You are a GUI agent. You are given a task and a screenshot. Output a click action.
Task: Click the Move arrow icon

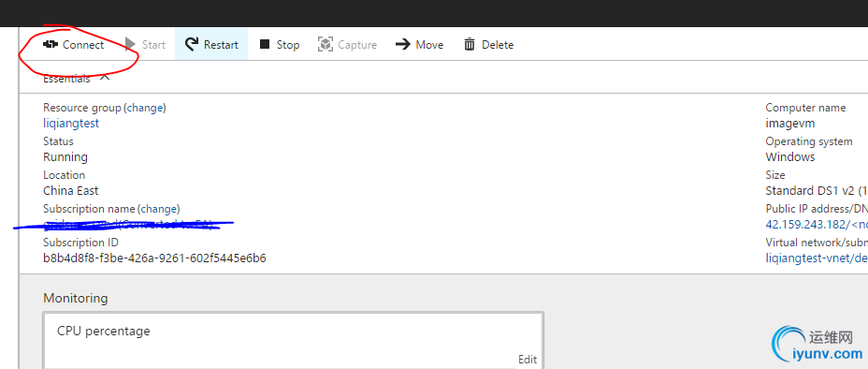click(x=402, y=44)
